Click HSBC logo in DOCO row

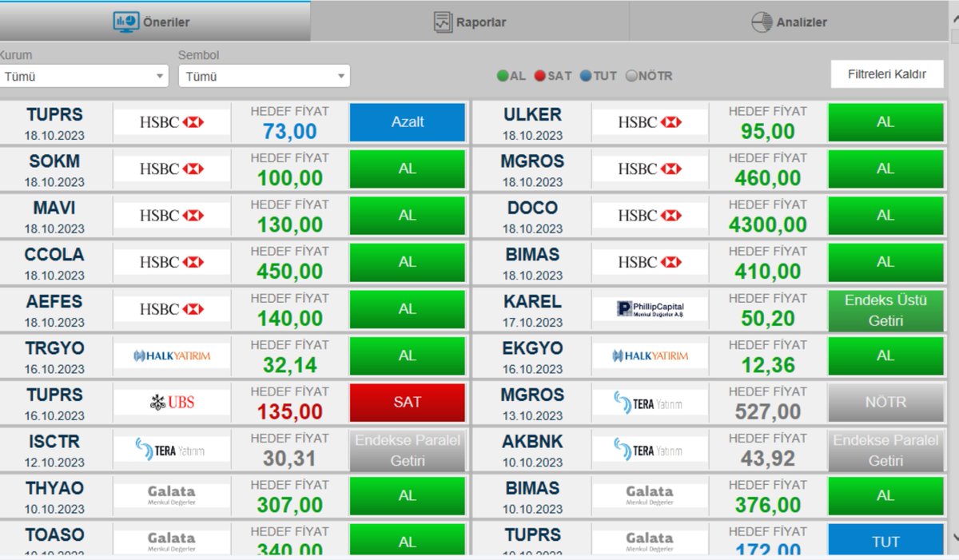[650, 216]
